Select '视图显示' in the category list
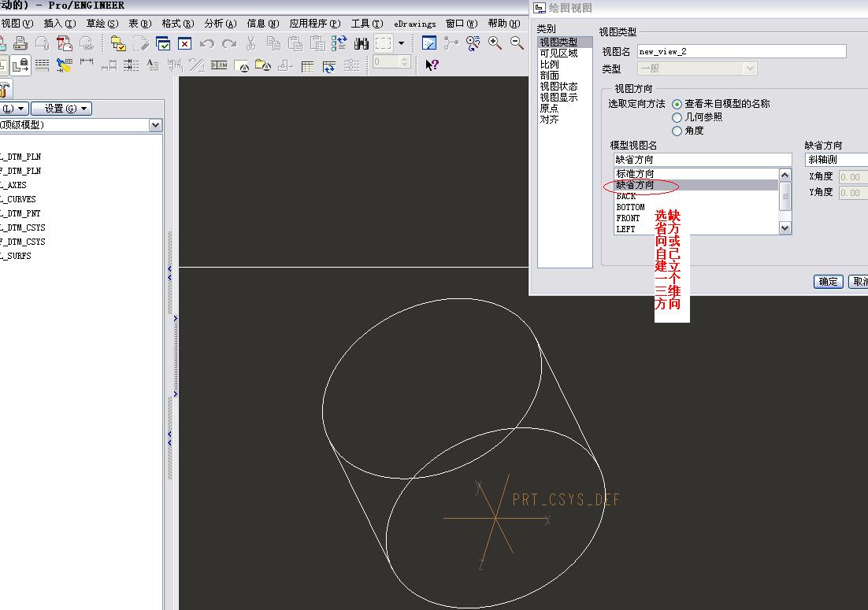 pos(558,98)
